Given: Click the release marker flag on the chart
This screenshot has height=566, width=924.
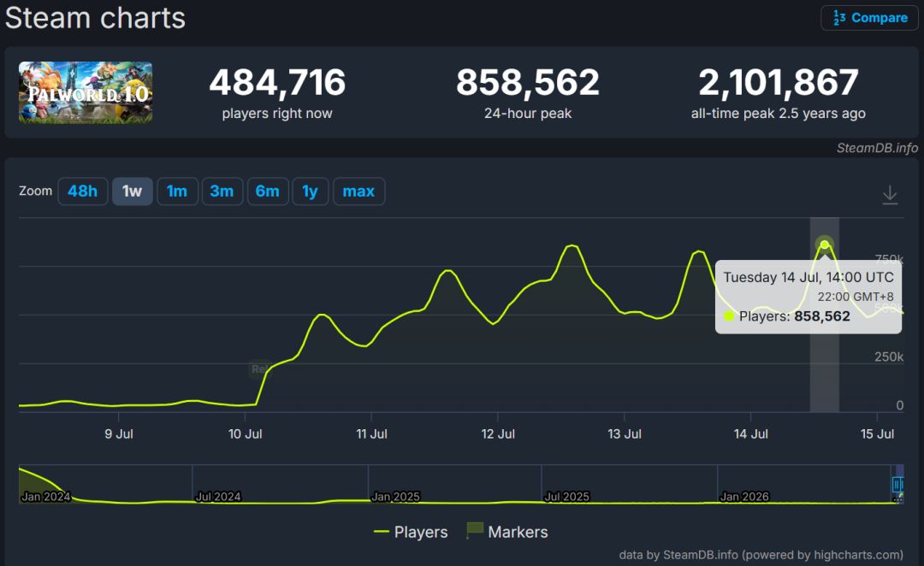Looking at the screenshot, I should pyautogui.click(x=259, y=369).
